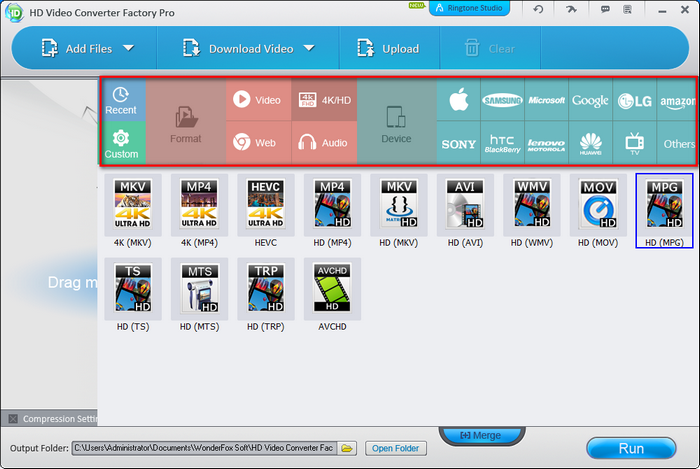Select the HD (MOV) QuickTime preset
The image size is (700, 469).
coord(597,211)
